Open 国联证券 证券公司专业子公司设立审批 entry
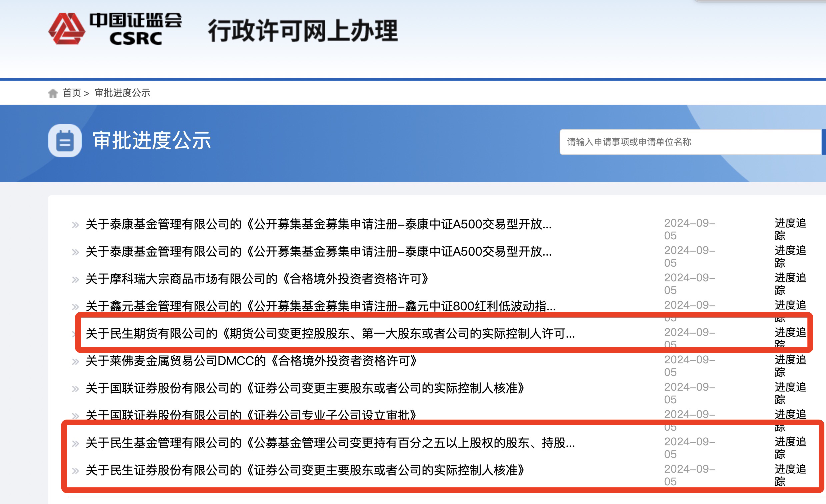 tap(251, 415)
